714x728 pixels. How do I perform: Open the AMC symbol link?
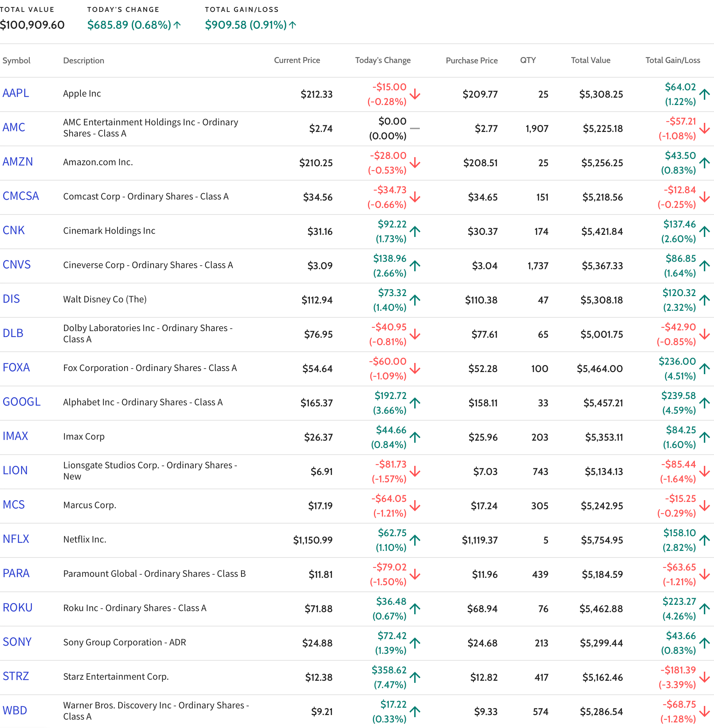[14, 128]
